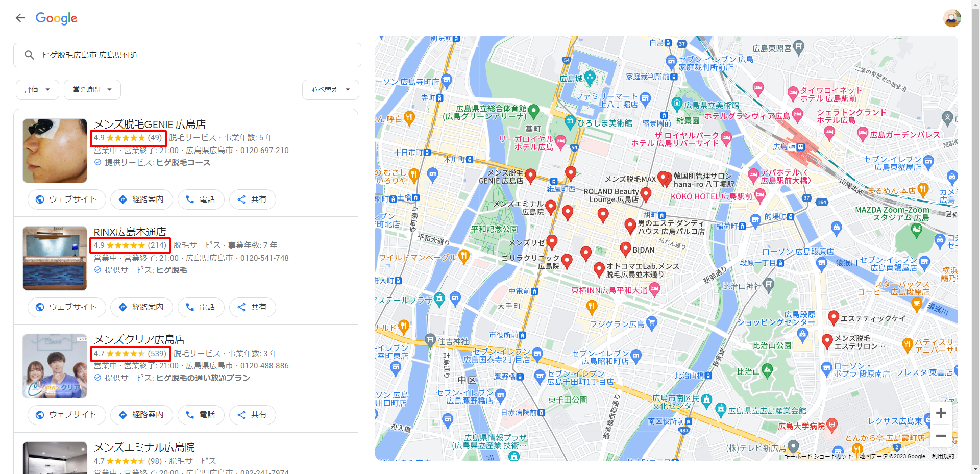Zoom in on the map

pos(941,413)
